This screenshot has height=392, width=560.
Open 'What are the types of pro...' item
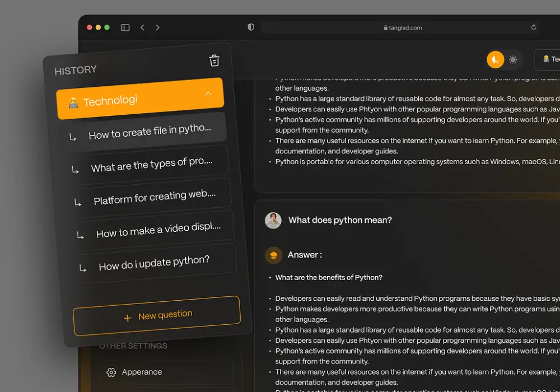click(x=151, y=165)
